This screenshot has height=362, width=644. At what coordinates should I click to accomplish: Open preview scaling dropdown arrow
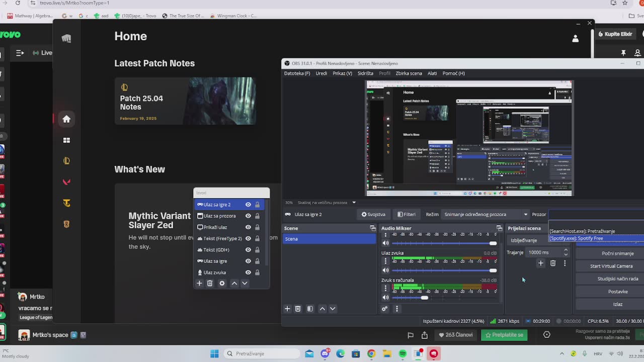tap(354, 203)
